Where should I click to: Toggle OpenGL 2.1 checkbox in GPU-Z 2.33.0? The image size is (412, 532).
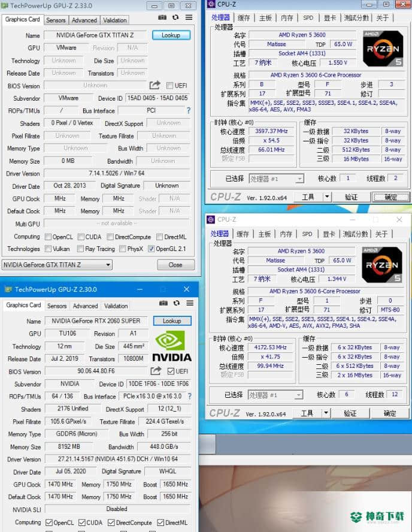coord(152,249)
